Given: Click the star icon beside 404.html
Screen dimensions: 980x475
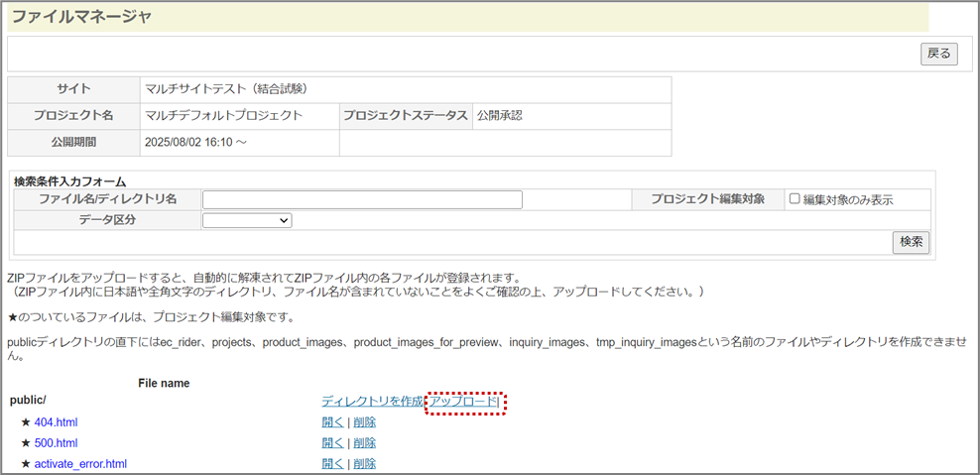Looking at the screenshot, I should point(26,422).
